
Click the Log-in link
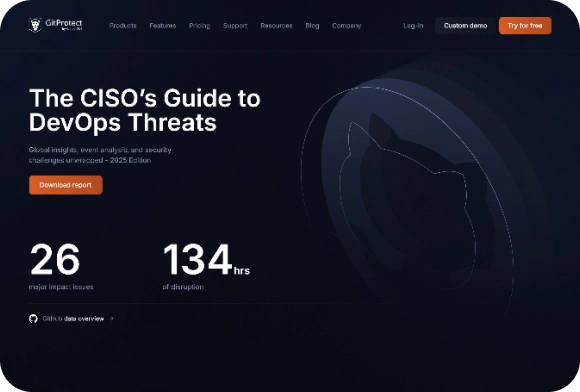point(413,26)
